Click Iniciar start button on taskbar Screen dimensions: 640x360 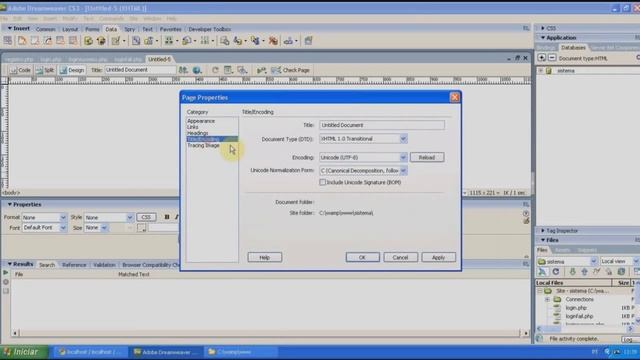pos(24,352)
